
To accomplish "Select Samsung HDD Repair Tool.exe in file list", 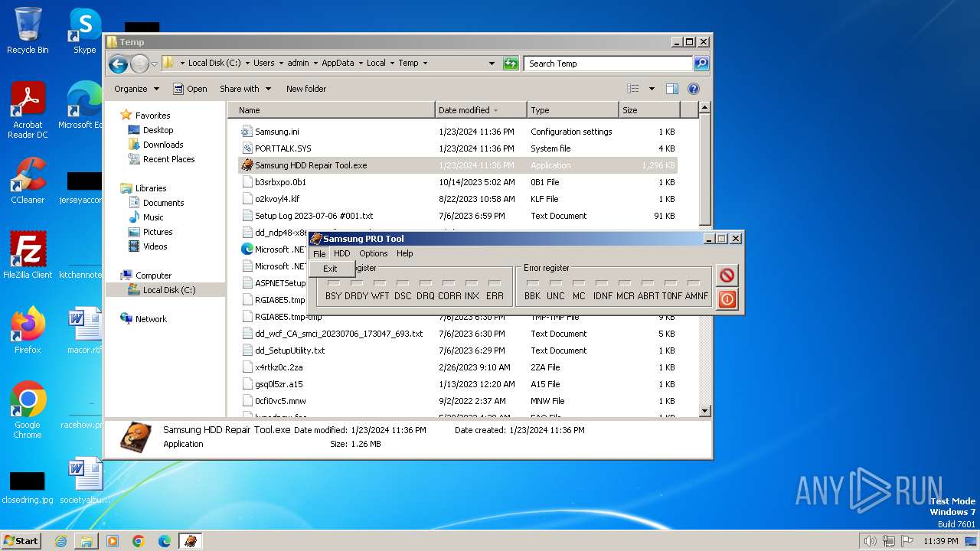I will (x=311, y=165).
